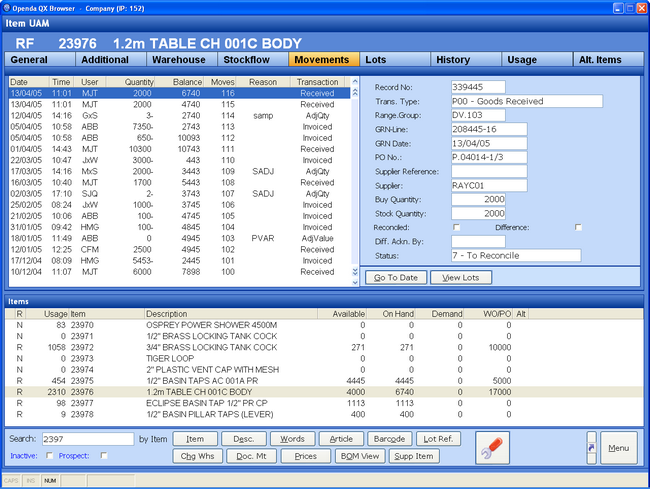Viewport: 650px width, 489px height.
Task: Click the PO No. field
Action: tap(489, 157)
